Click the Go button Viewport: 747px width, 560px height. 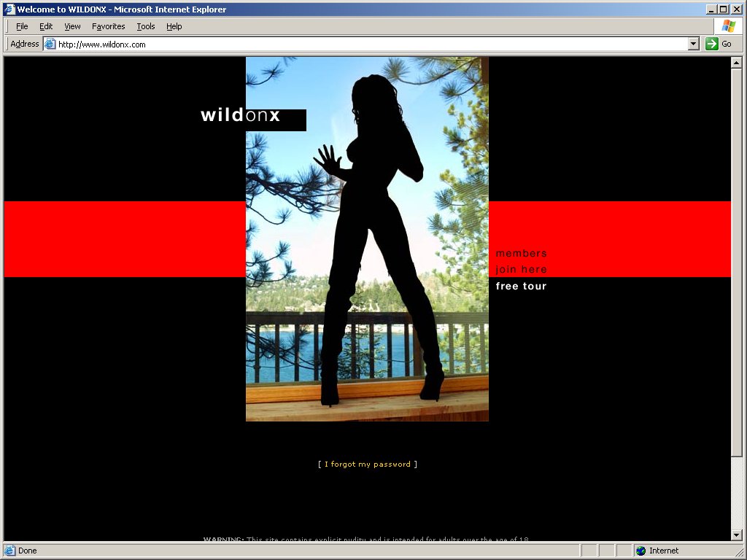(719, 44)
